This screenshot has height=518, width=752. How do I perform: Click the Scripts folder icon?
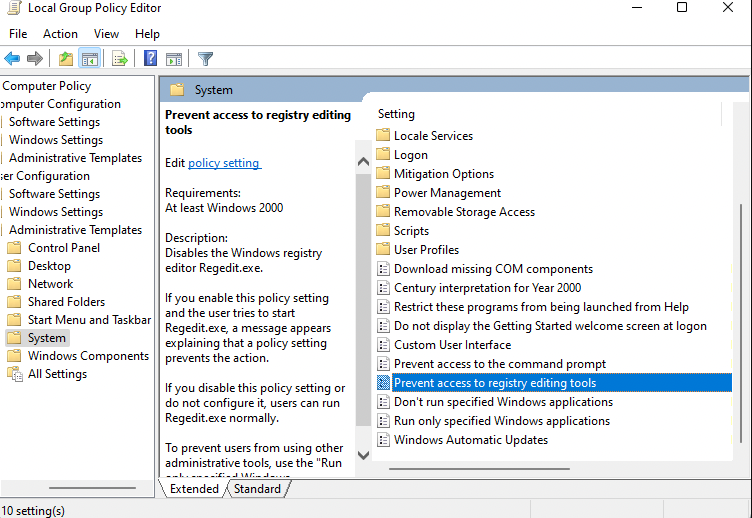coord(383,230)
